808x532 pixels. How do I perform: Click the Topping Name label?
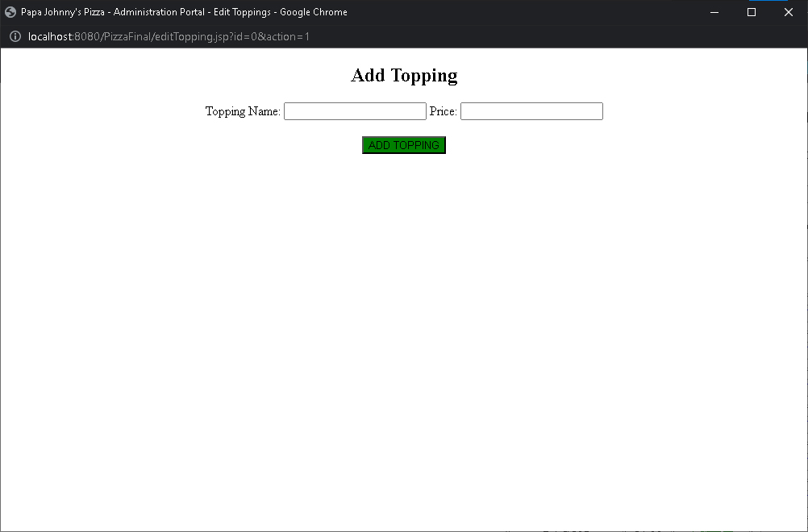point(243,111)
